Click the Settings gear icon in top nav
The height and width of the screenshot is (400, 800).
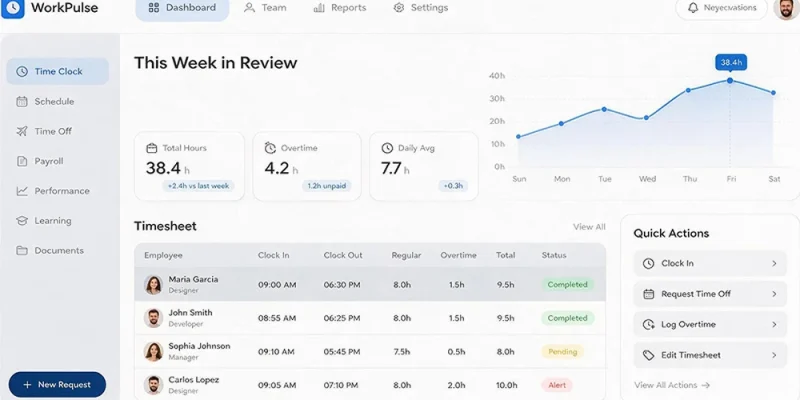pos(399,8)
